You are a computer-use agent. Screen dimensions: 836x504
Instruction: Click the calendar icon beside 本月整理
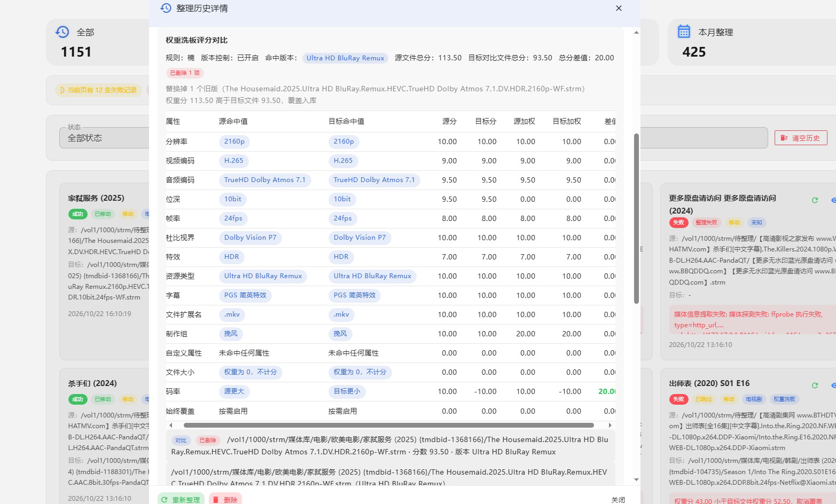[x=684, y=31]
